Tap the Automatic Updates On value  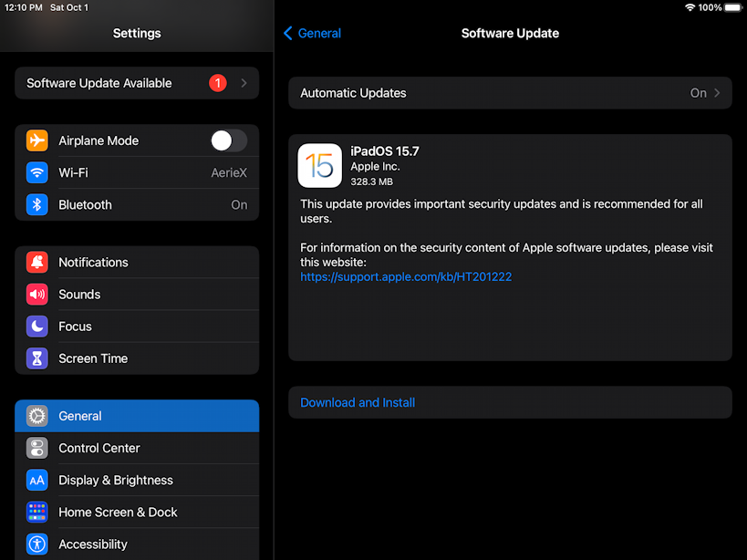tap(699, 93)
